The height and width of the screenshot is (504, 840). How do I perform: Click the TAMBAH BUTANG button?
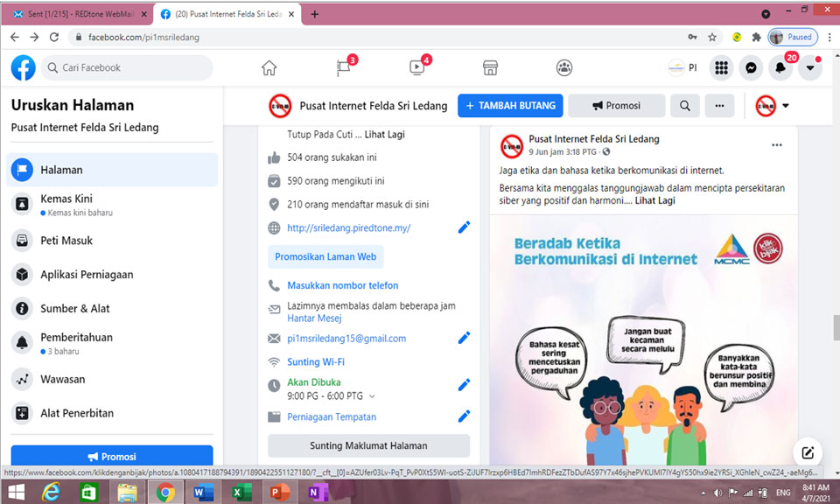pyautogui.click(x=510, y=106)
